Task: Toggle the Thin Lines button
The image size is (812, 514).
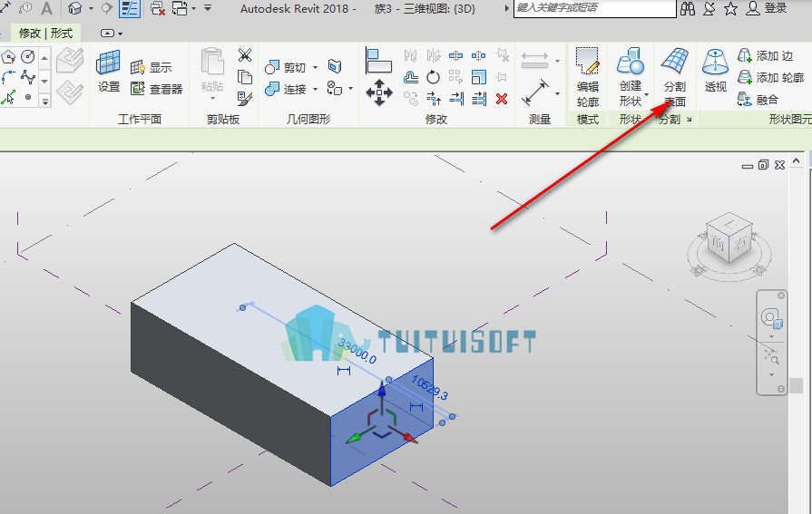Action: (130, 8)
